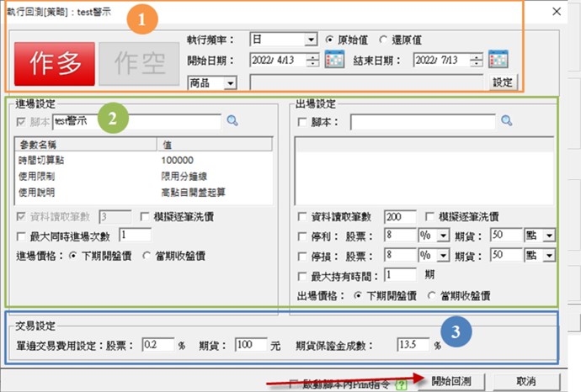The height and width of the screenshot is (392, 581).
Task: Click the start date spinner arrows
Action: click(x=312, y=60)
